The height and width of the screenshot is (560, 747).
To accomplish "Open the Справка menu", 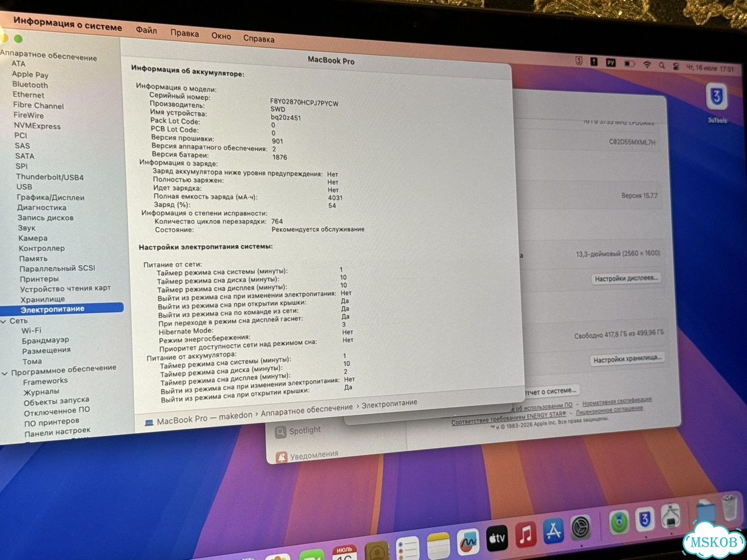I will tap(259, 39).
